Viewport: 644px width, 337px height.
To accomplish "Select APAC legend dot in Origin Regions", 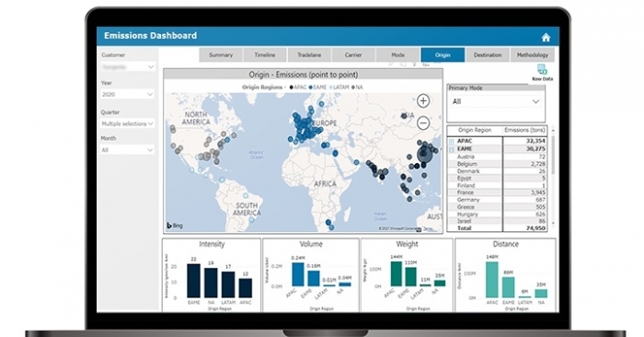I will pos(292,87).
